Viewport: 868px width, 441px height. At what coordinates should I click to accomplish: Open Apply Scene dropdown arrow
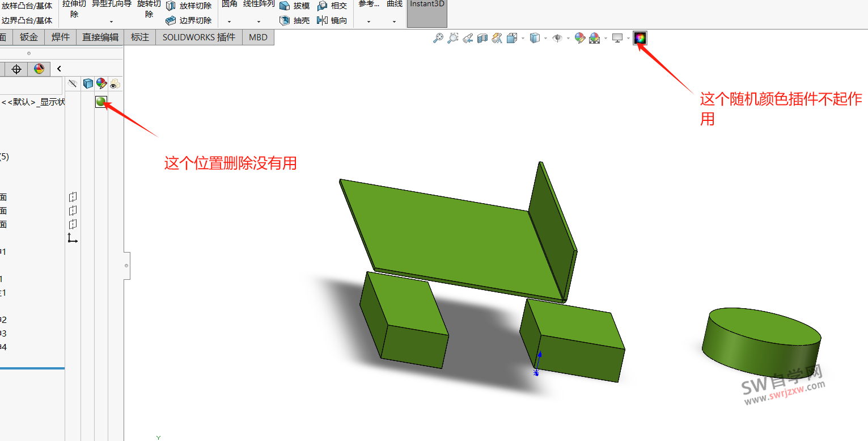coord(606,39)
